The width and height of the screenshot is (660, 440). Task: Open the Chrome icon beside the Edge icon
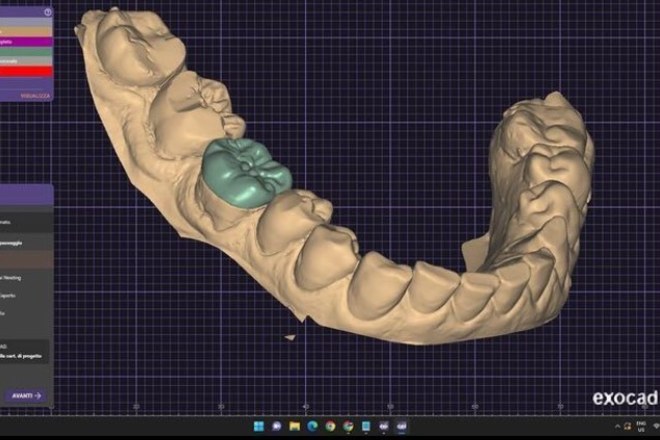(x=330, y=427)
